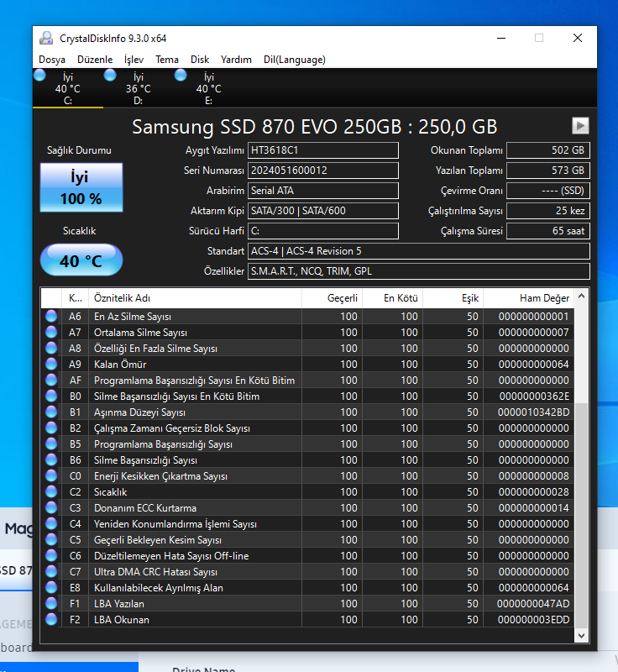Viewport: 618px width, 672px height.
Task: Select Geçerli Bekleyen Kesim Sayısı row
Action: (x=307, y=539)
